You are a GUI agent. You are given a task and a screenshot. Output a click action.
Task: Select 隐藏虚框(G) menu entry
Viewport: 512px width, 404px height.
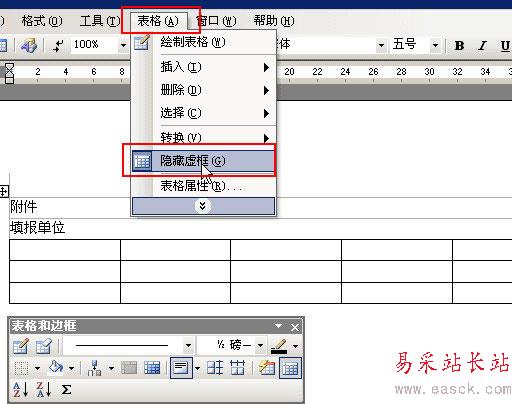[x=204, y=161]
